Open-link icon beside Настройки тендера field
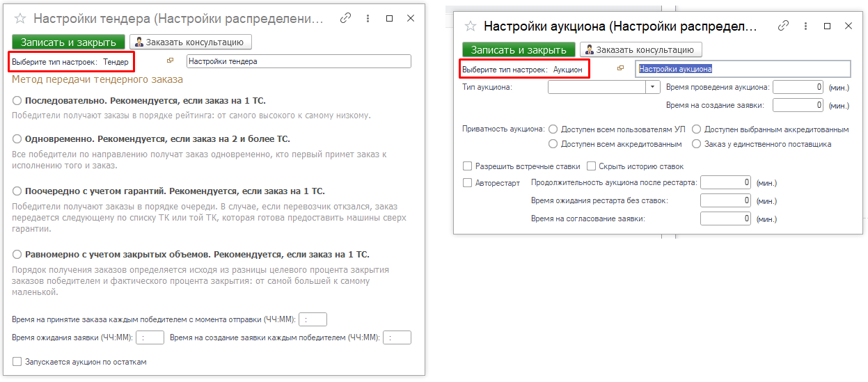 click(x=171, y=61)
